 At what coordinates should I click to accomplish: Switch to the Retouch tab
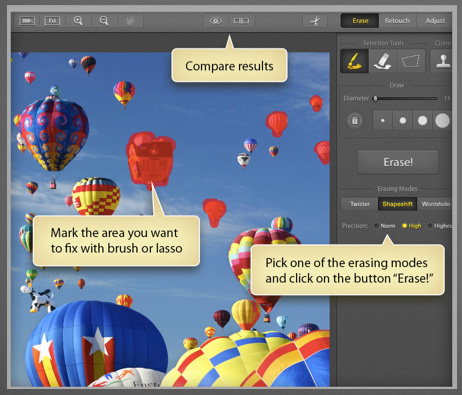(x=397, y=21)
